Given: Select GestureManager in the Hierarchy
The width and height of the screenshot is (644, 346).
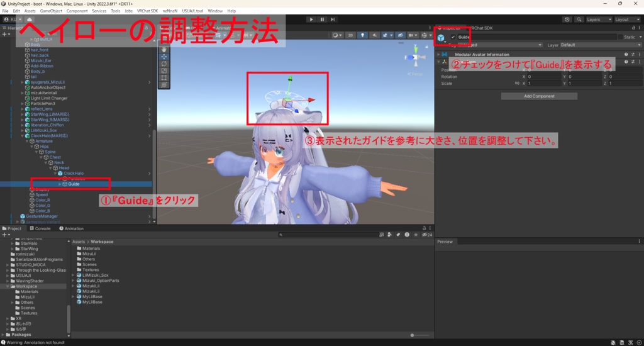Looking at the screenshot, I should click(x=42, y=216).
